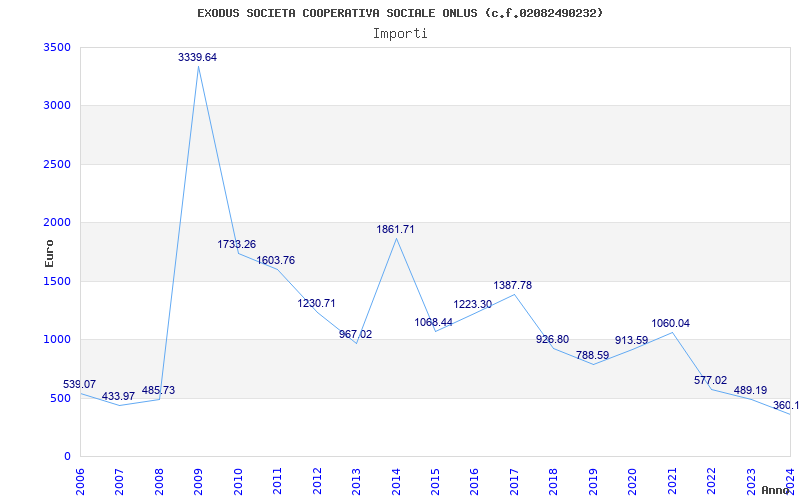Screen dimensions: 800x500
Task: Click the 2008 year label
Action: (x=159, y=482)
